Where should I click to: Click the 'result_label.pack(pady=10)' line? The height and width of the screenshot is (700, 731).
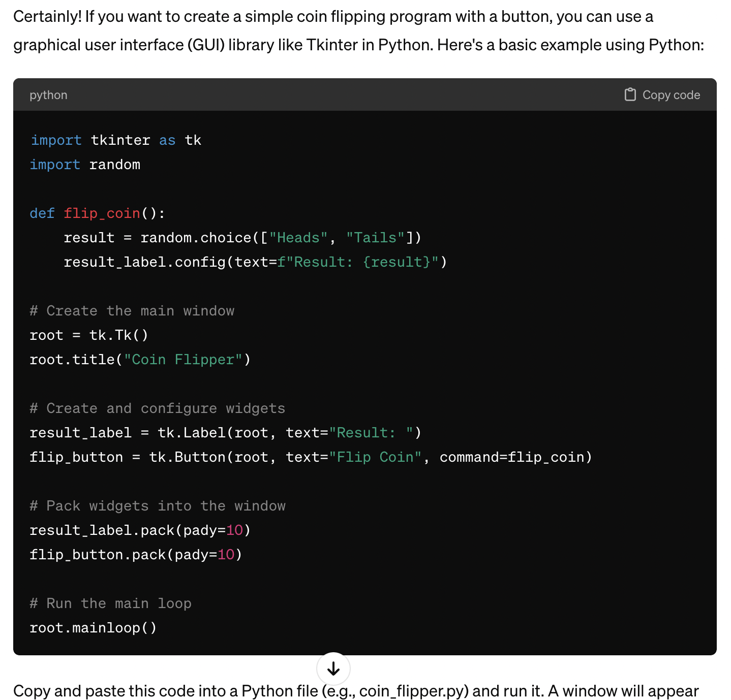coord(140,530)
